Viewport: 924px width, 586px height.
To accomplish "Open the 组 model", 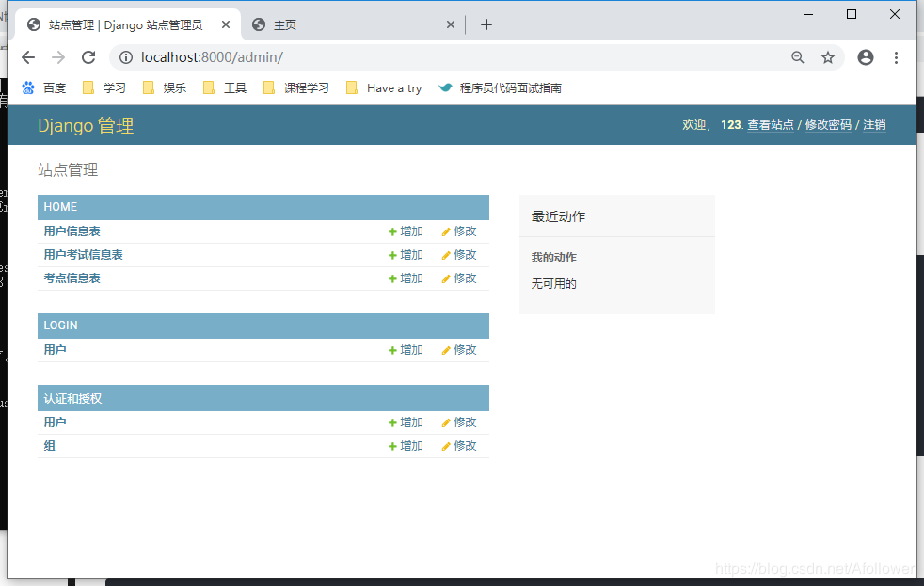I will pyautogui.click(x=50, y=446).
